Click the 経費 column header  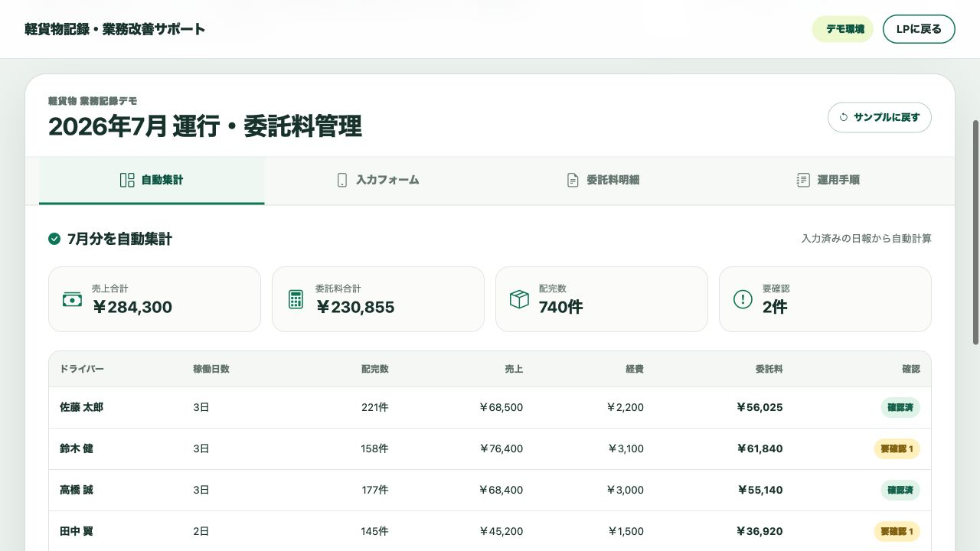point(635,369)
